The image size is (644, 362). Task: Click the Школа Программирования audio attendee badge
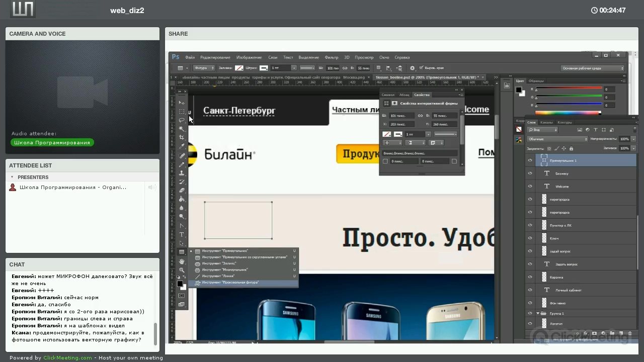point(52,142)
